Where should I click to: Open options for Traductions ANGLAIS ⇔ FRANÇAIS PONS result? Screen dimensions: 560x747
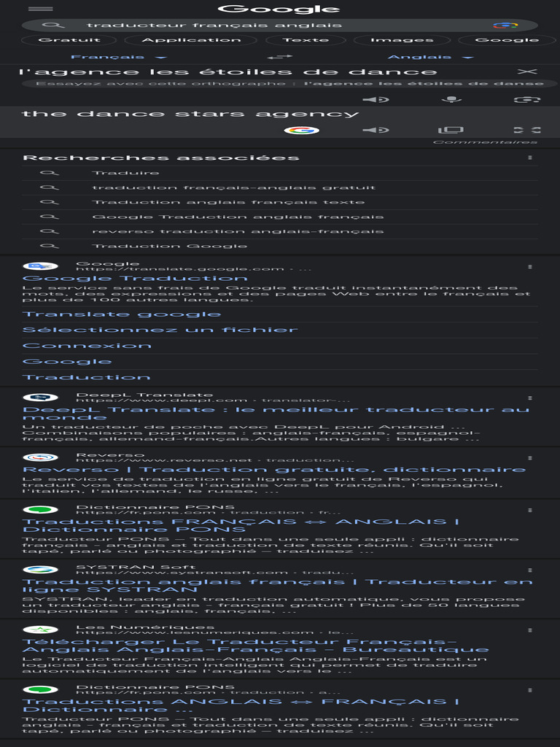pyautogui.click(x=530, y=690)
